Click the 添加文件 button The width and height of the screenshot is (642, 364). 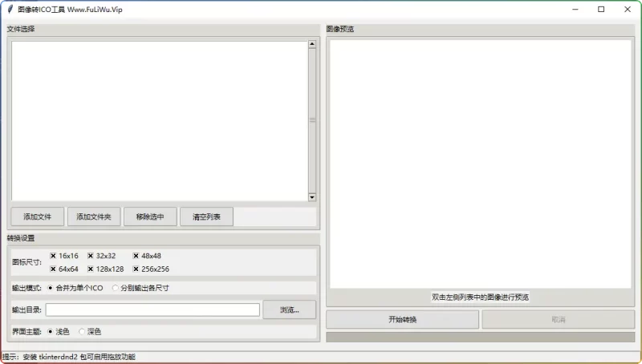(x=38, y=216)
